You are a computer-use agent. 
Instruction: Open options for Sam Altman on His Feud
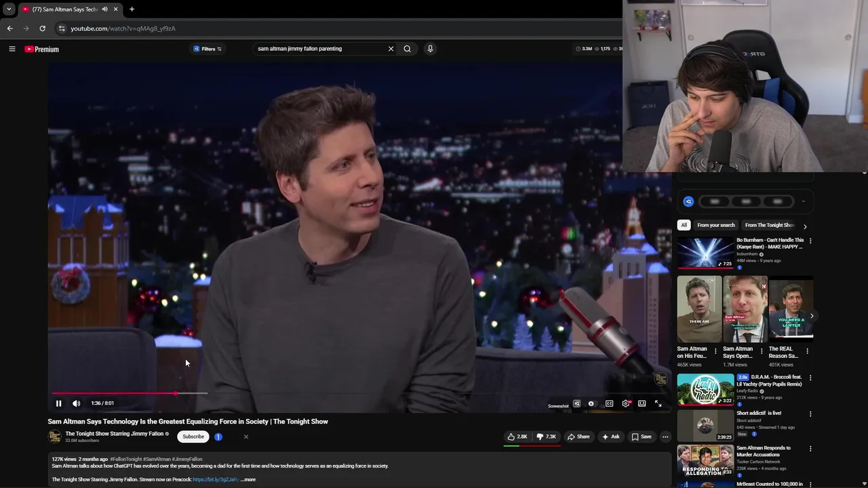[715, 351]
